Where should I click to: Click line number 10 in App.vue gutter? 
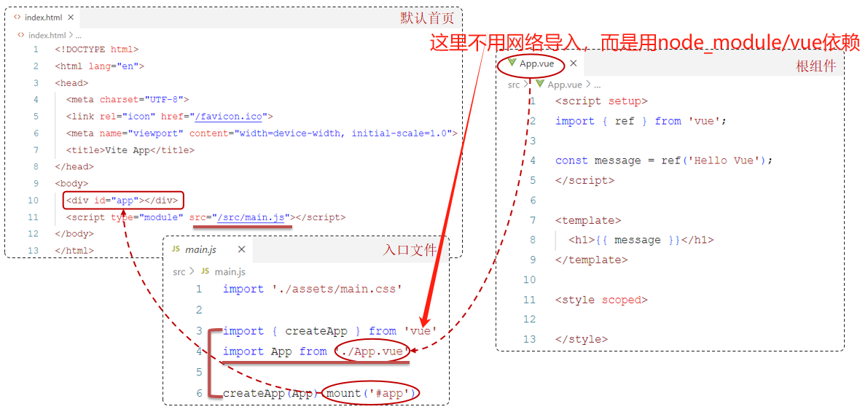(530, 280)
